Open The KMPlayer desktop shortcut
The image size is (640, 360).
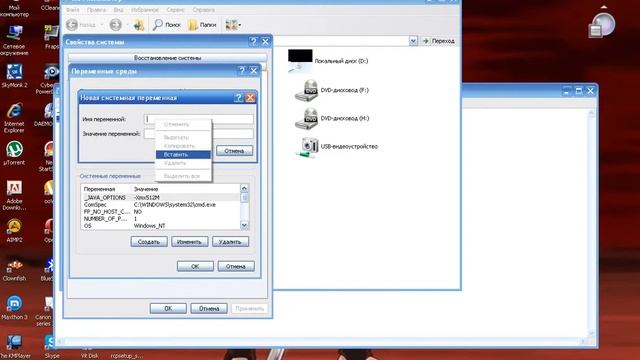click(14, 346)
